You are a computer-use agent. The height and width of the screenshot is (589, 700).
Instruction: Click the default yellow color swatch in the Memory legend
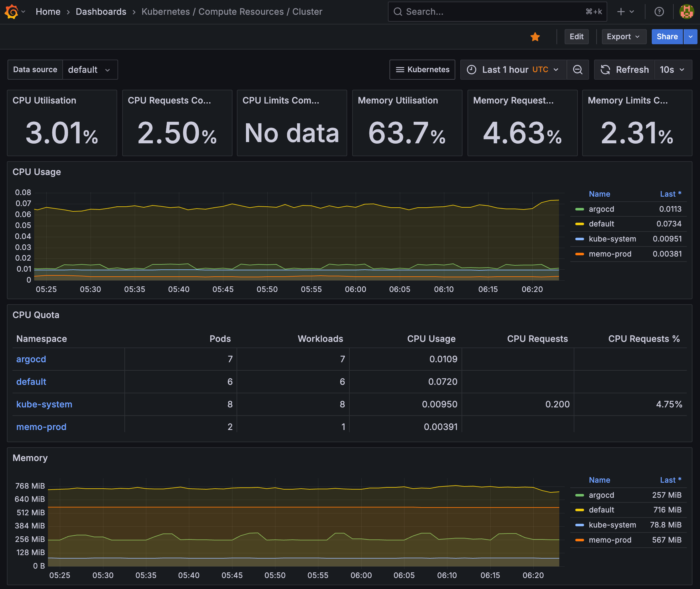pyautogui.click(x=580, y=510)
